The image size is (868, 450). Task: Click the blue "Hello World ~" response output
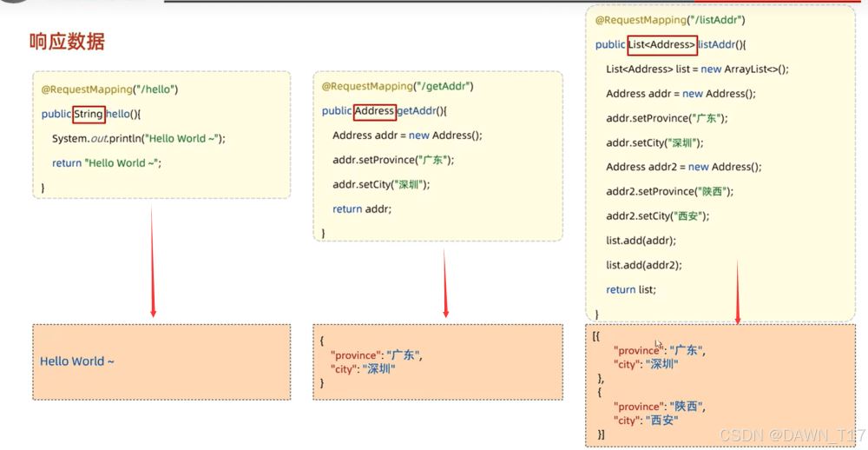click(x=77, y=361)
